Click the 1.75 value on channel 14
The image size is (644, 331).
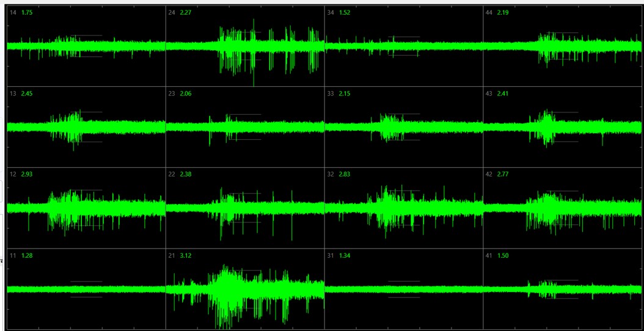click(x=27, y=13)
